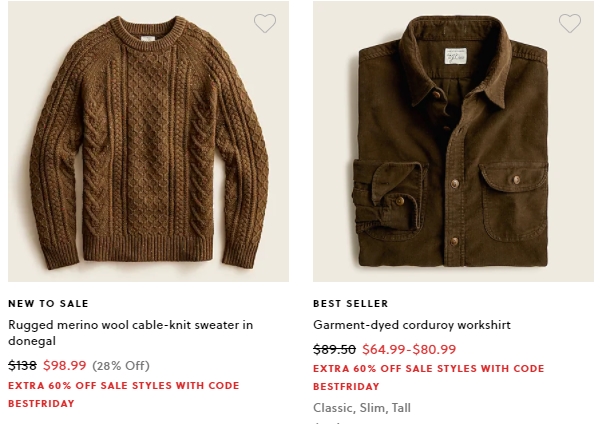The image size is (600, 424).
Task: Click the BEST SELLER badge
Action: click(x=351, y=303)
